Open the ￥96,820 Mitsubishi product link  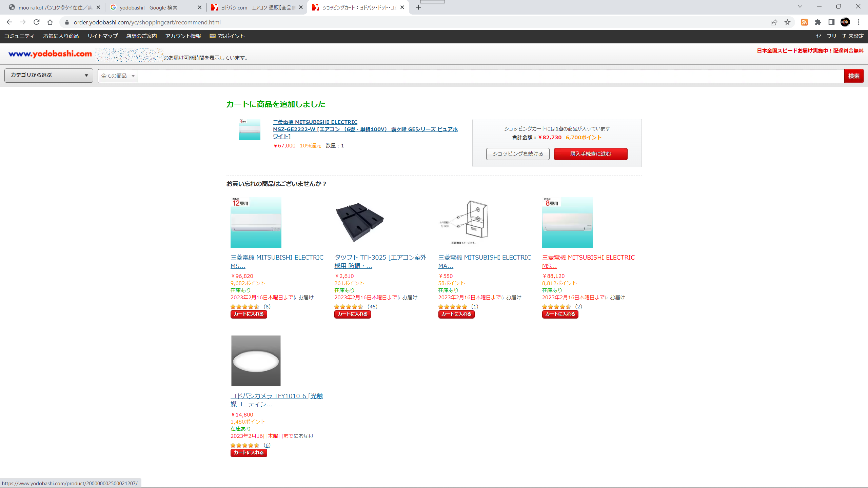(277, 262)
